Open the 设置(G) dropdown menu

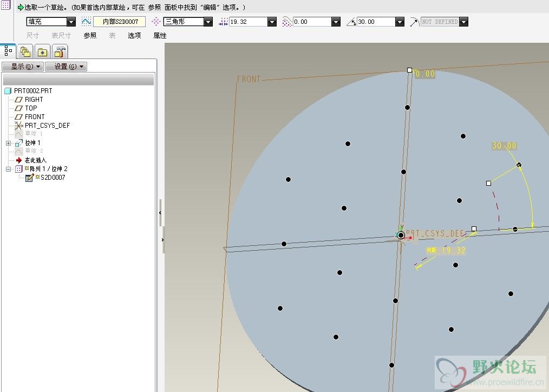[66, 67]
